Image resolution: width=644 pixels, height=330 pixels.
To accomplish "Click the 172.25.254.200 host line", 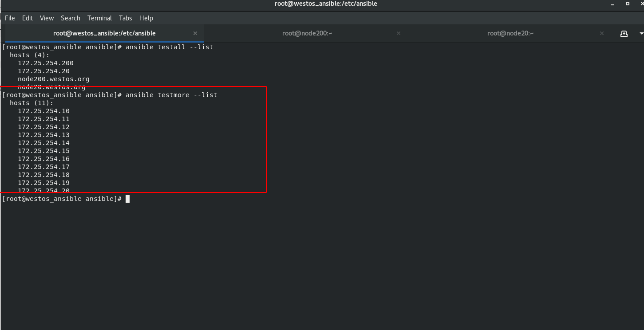I will (46, 63).
